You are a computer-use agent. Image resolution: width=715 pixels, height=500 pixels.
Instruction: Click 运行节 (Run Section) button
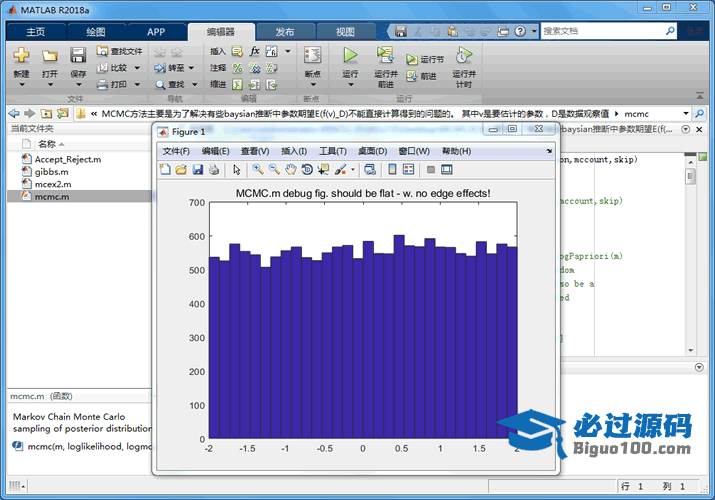click(x=425, y=59)
